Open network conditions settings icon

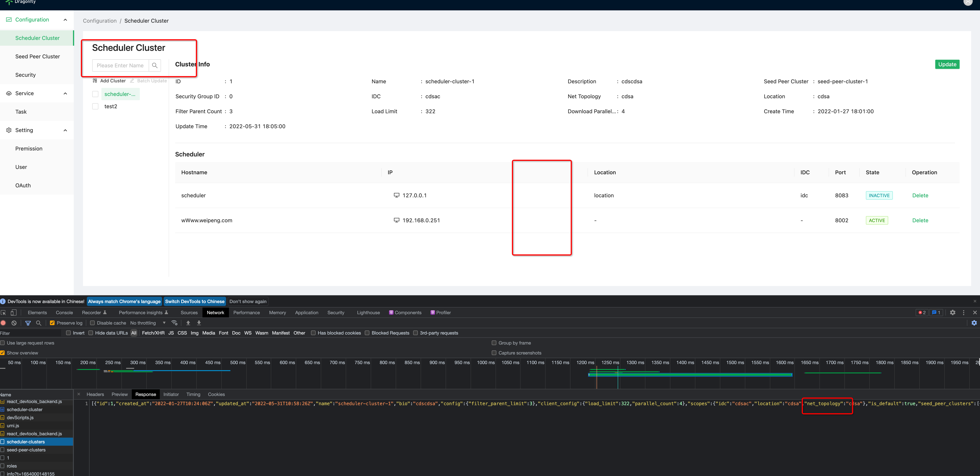175,323
